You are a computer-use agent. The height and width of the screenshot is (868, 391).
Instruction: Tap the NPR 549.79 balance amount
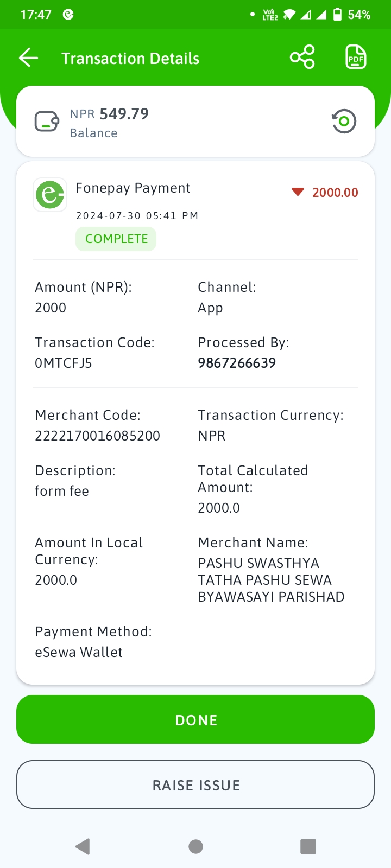pos(109,114)
